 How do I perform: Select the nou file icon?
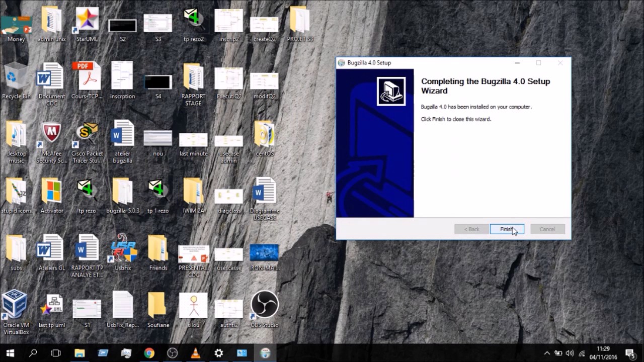[158, 143]
